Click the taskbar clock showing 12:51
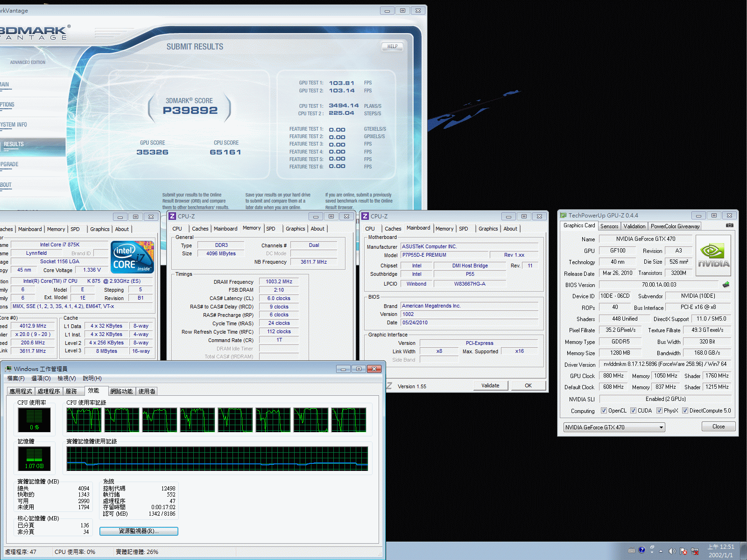 click(x=720, y=551)
